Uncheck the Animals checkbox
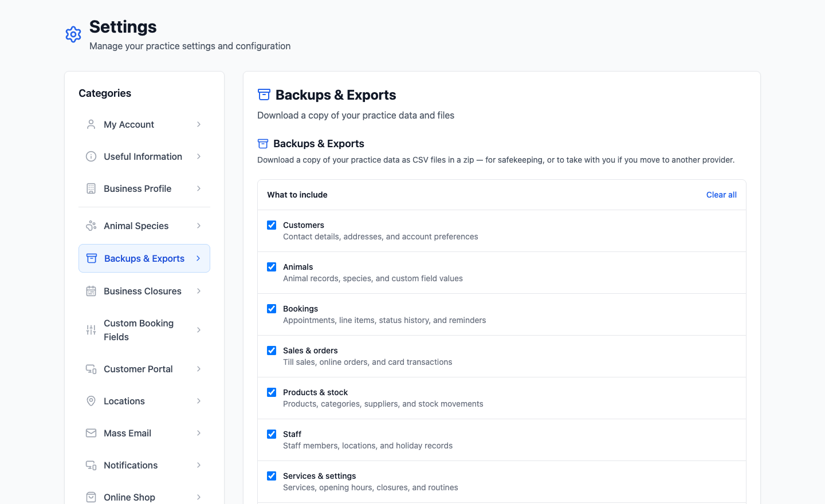Screen dimensions: 825x504 click(x=272, y=267)
